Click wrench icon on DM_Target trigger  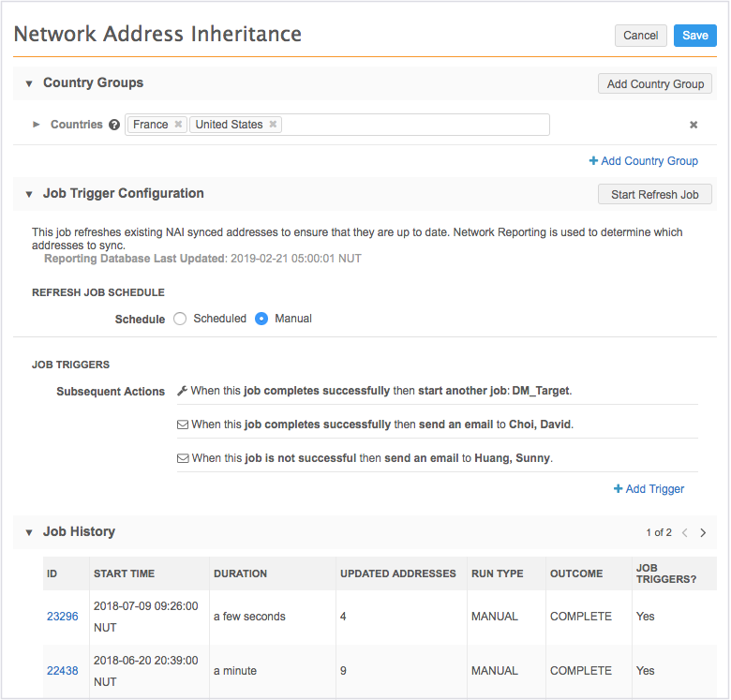pos(182,391)
